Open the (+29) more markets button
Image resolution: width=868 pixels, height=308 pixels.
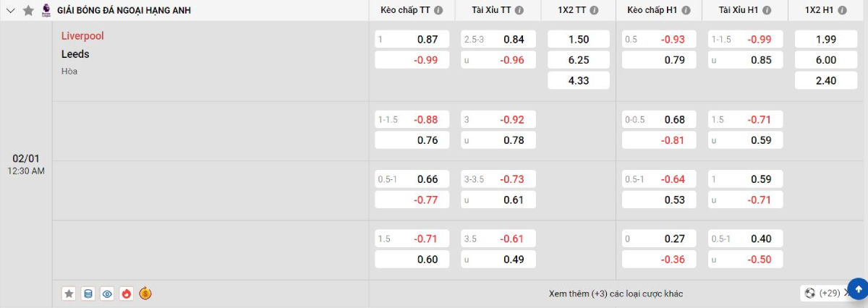(x=825, y=293)
